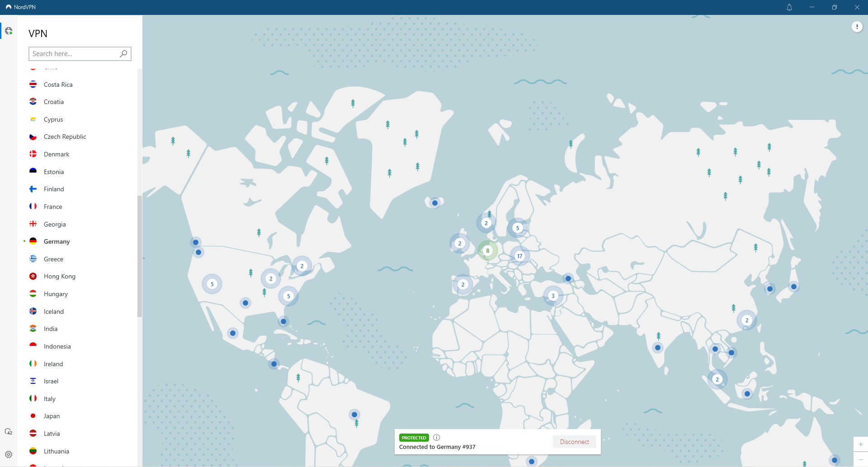
Task: Click the 5 cluster on US west coast
Action: click(x=212, y=284)
